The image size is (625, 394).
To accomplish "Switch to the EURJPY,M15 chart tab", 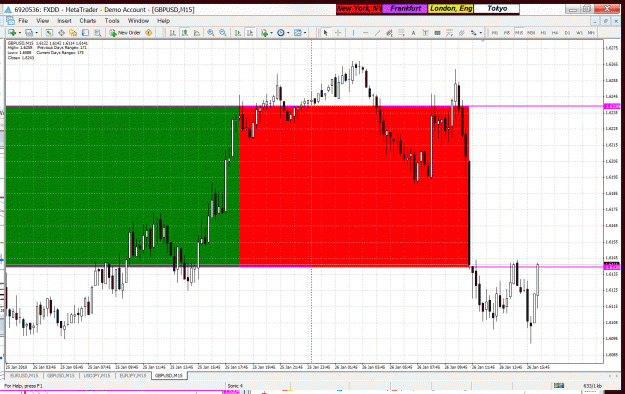I will click(x=133, y=376).
